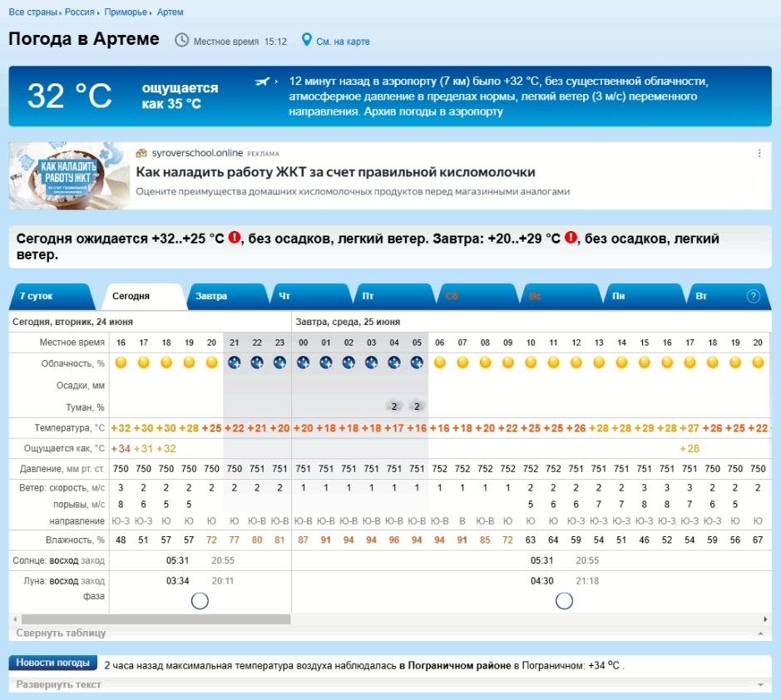Click the '32 °C' current temperature
This screenshot has height=700, width=781.
tap(69, 96)
